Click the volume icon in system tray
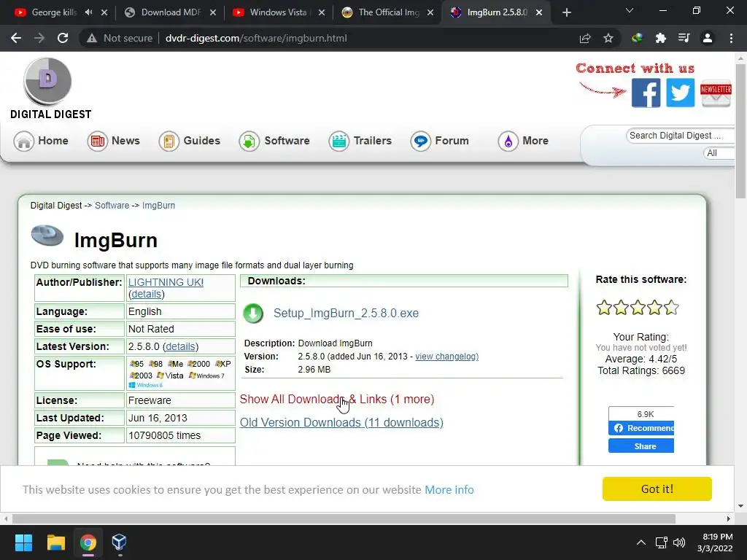Viewport: 747px width, 560px height. click(679, 542)
